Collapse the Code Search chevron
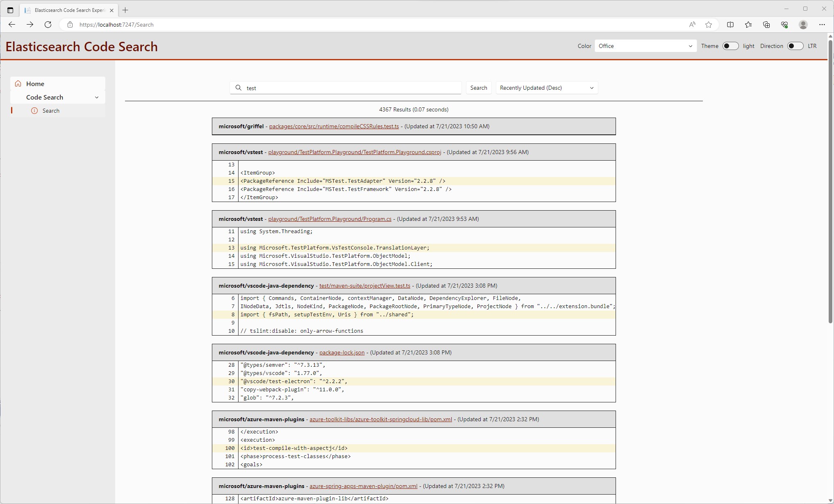This screenshot has width=834, height=504. coord(97,97)
